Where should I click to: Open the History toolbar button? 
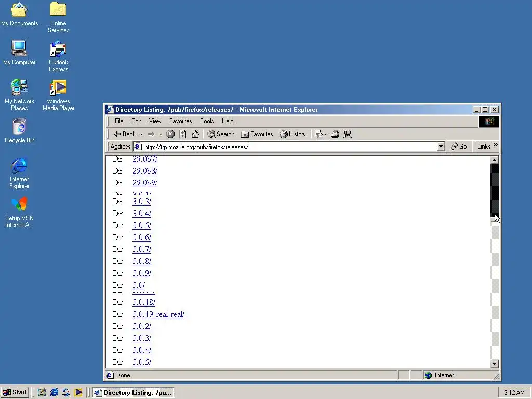(293, 134)
